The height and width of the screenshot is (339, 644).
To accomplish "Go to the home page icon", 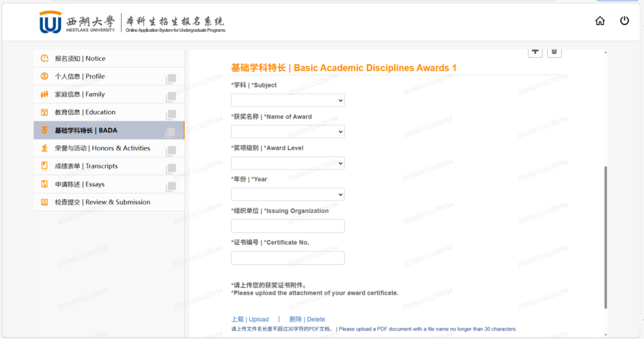I will [x=600, y=21].
